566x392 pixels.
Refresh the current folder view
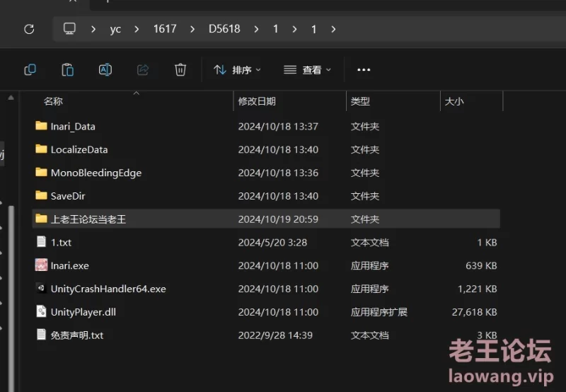29,29
